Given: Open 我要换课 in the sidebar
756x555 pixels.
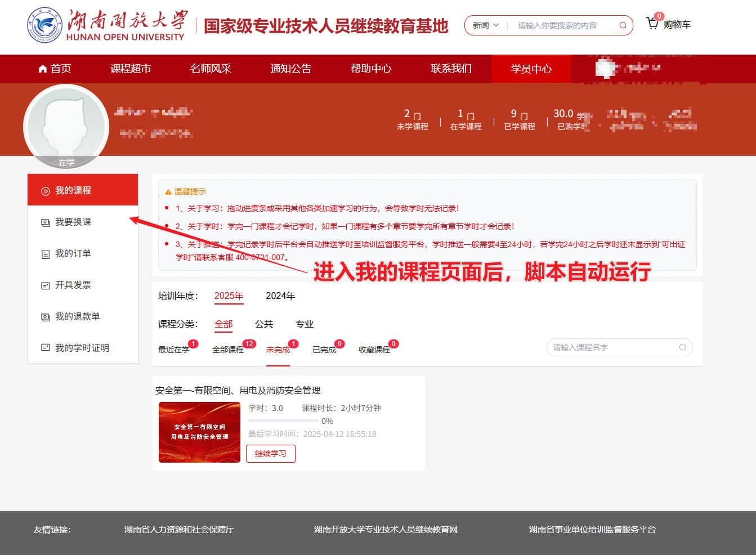Looking at the screenshot, I should [x=73, y=222].
